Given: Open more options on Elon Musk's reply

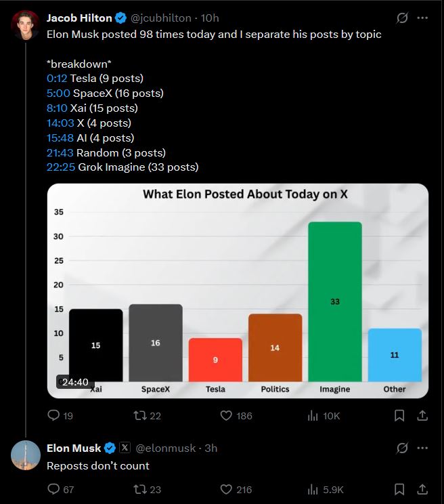Looking at the screenshot, I should (423, 448).
